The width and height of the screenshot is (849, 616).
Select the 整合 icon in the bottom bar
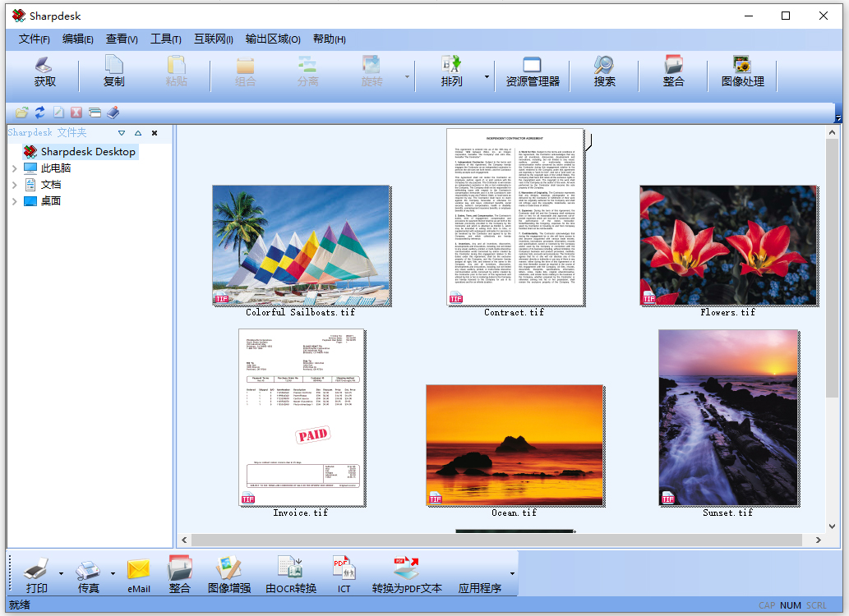[x=181, y=573]
